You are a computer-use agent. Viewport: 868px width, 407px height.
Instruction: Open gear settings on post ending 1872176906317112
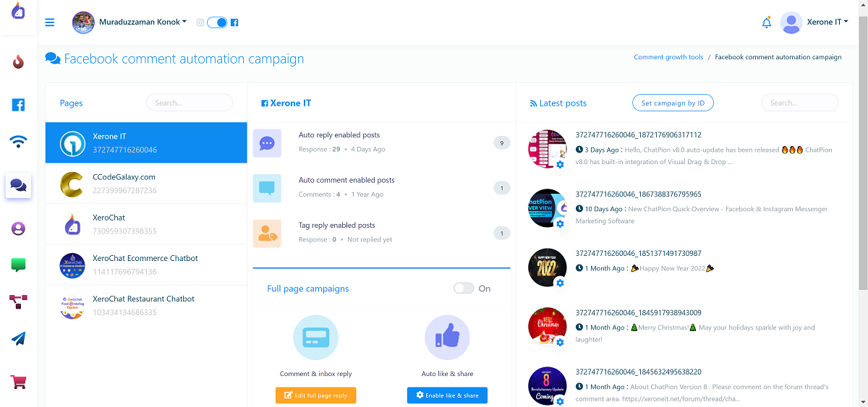[560, 165]
